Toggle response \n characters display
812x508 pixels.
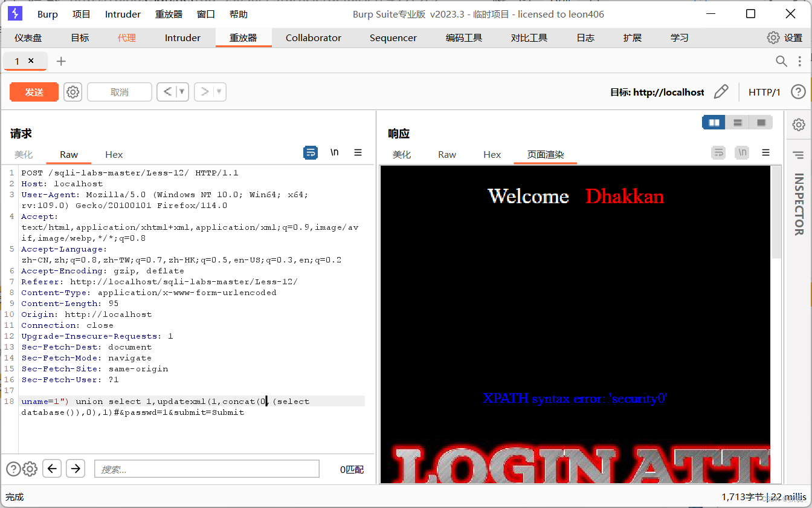(x=742, y=153)
